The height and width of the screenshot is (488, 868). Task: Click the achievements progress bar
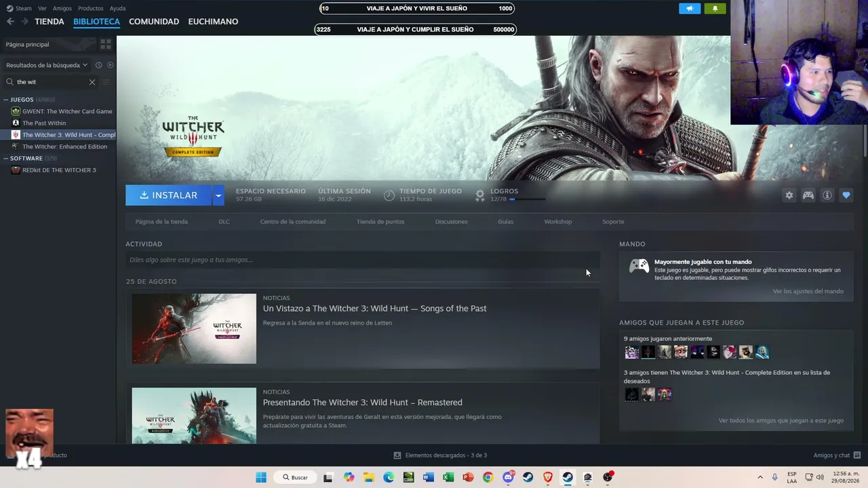click(x=527, y=199)
